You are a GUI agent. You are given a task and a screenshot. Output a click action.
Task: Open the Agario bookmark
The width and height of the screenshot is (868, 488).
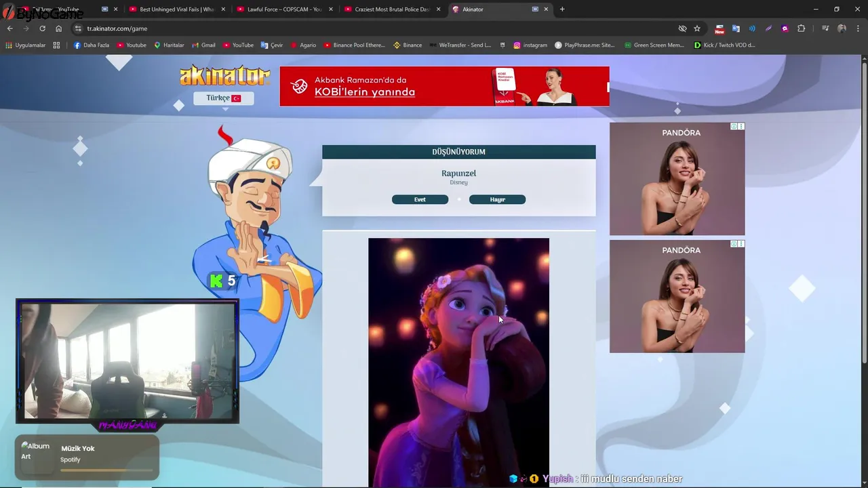coord(303,45)
